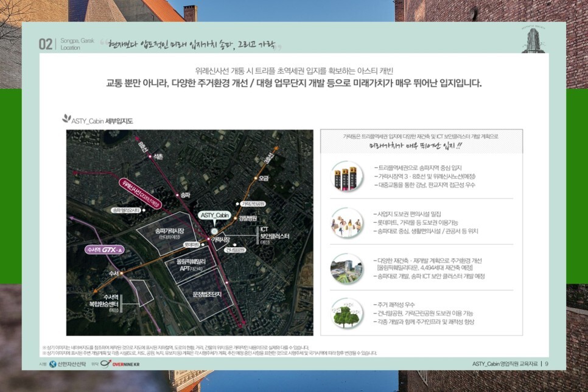The height and width of the screenshot is (392, 588).
Task: Click the 대중교통을 통한 강남, 판교지역 line
Action: (x=424, y=185)
